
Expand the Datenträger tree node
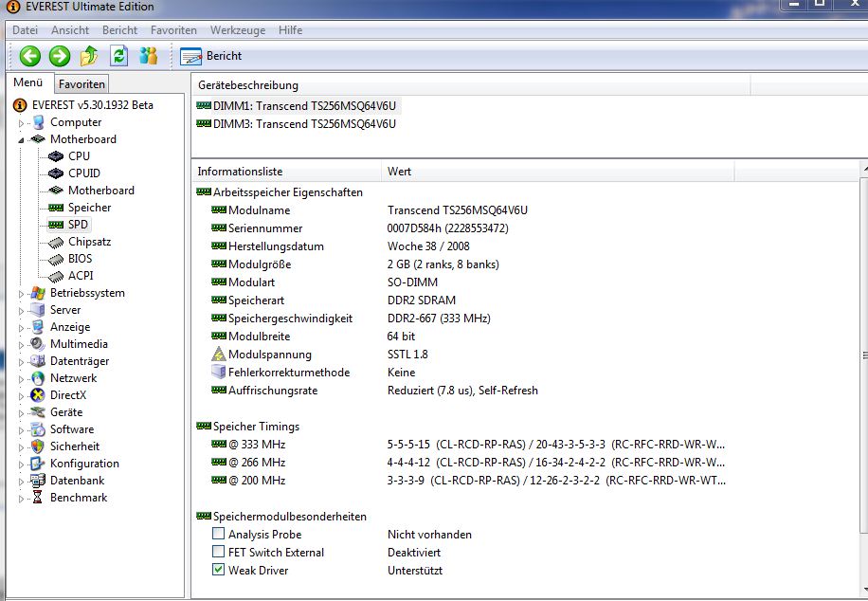21,362
